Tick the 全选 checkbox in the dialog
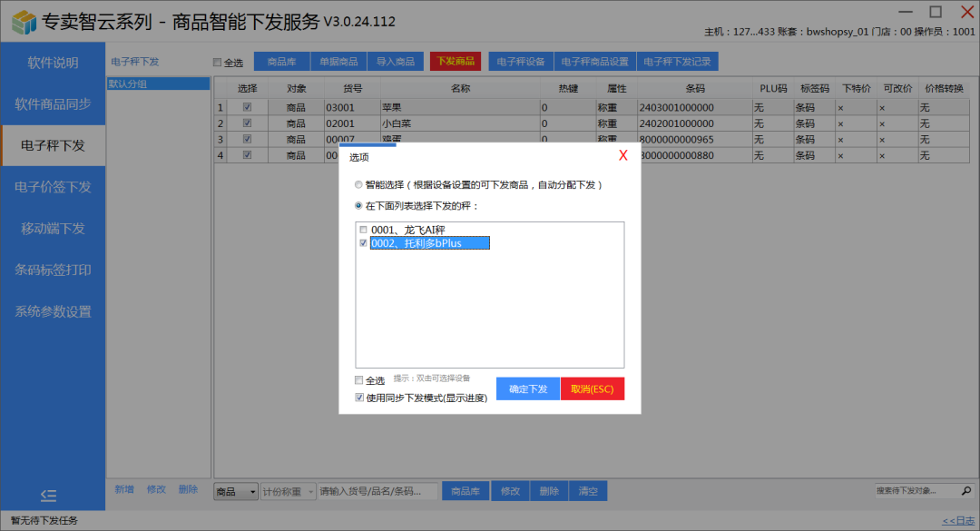Viewport: 980px width, 531px height. pos(359,380)
